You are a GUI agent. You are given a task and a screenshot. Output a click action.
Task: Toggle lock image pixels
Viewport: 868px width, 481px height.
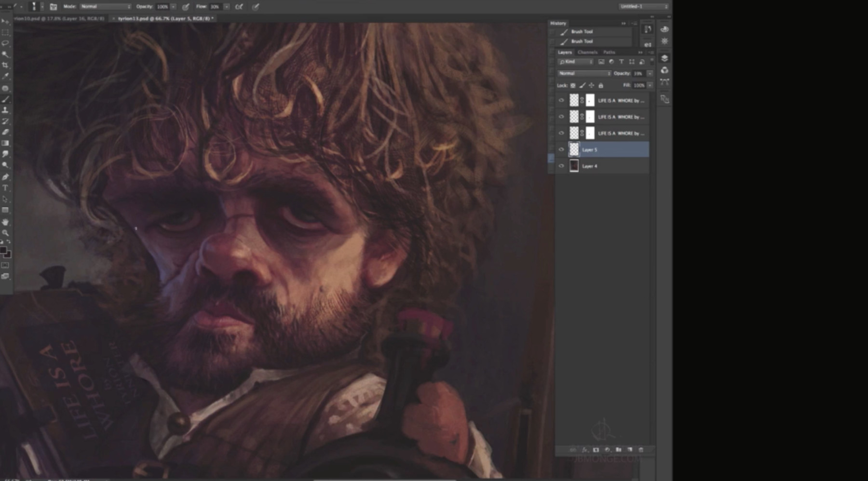click(582, 85)
